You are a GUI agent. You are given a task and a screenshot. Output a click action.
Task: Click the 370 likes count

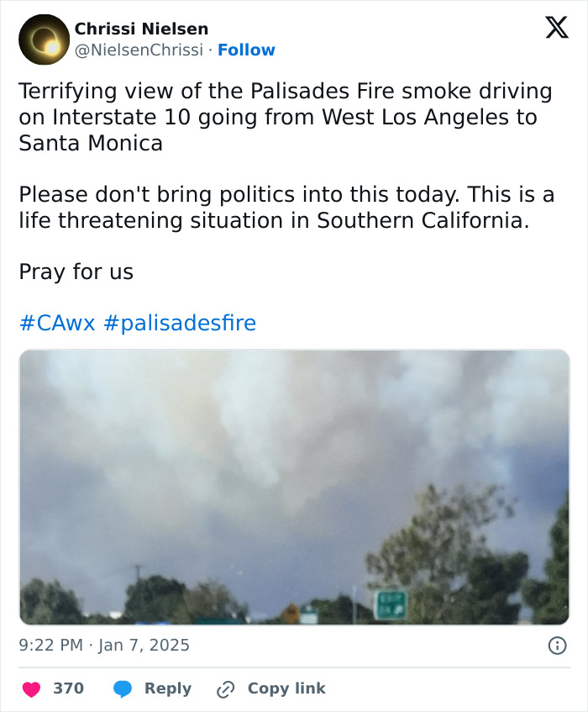68,688
